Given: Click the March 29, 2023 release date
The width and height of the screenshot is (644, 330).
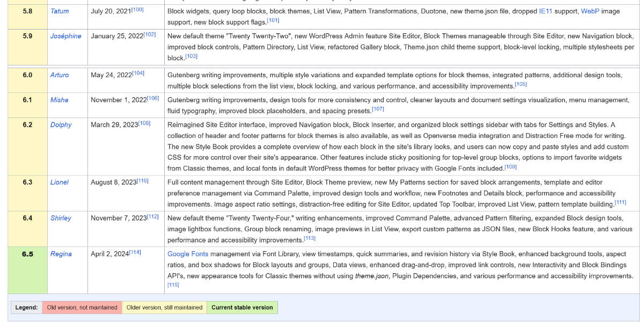Looking at the screenshot, I should click(114, 124).
